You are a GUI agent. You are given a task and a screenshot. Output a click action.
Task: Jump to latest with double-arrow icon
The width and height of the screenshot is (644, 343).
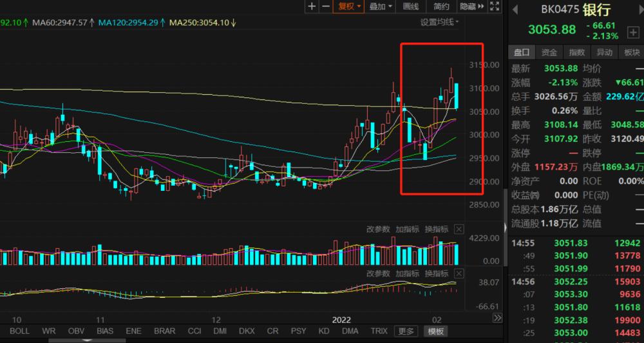coord(497,317)
